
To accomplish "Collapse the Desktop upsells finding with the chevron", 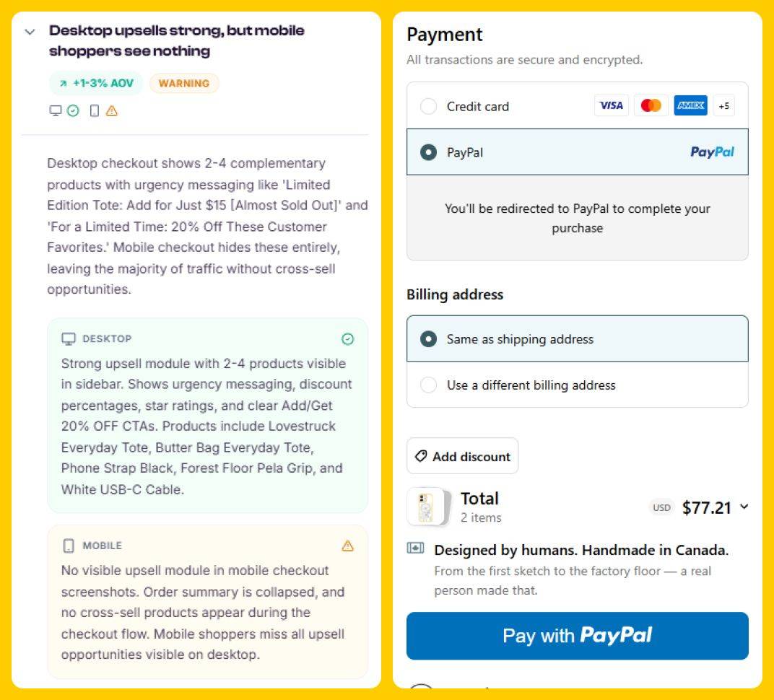I will click(x=30, y=32).
